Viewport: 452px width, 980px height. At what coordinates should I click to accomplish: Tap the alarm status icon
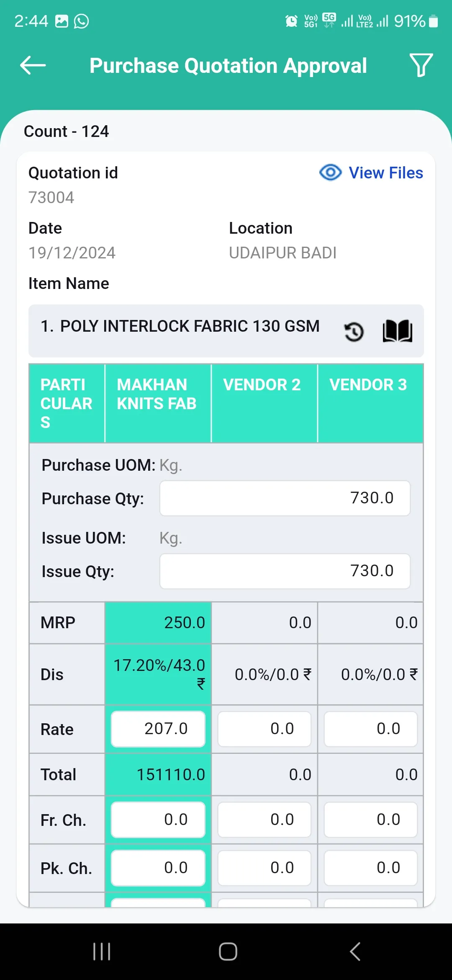(x=291, y=21)
